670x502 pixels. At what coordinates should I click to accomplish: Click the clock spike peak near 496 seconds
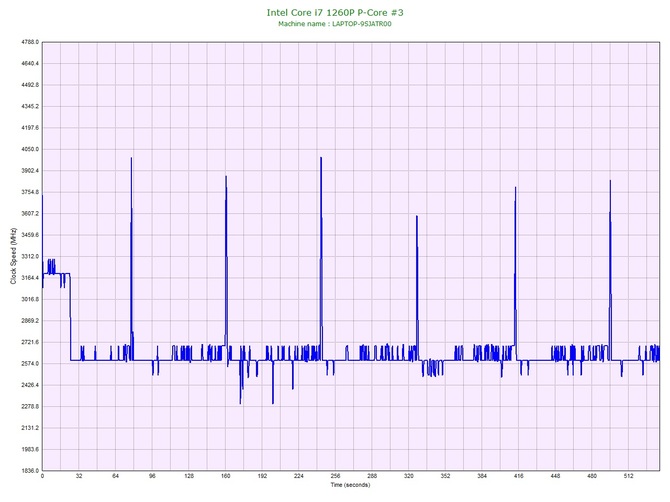click(610, 181)
